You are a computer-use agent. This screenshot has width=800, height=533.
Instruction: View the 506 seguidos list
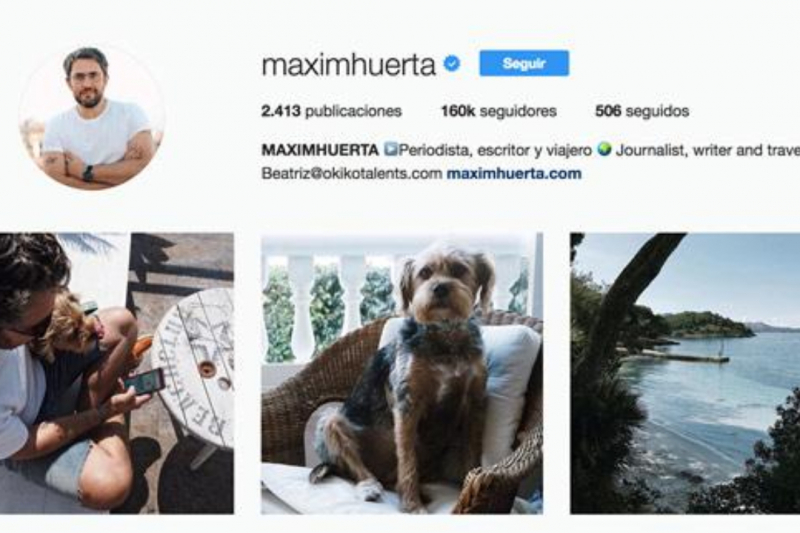coord(642,111)
